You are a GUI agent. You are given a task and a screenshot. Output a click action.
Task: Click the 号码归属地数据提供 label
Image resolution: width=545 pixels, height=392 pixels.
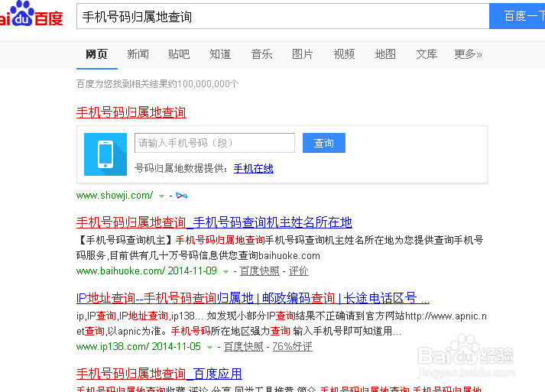[180, 169]
